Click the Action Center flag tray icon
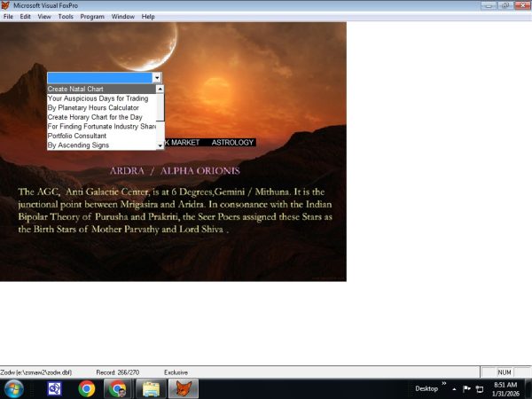The image size is (532, 399). coord(466,388)
